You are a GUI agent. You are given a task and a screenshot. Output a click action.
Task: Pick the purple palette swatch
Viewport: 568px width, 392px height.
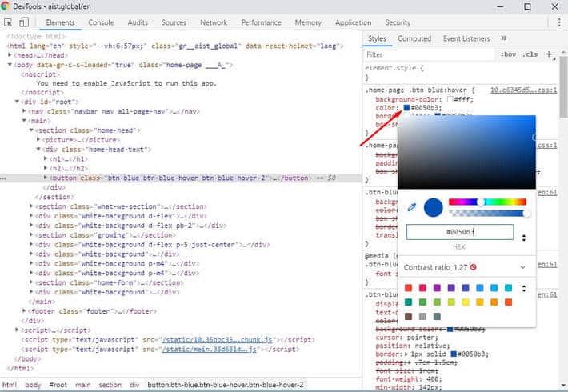pyautogui.click(x=437, y=288)
